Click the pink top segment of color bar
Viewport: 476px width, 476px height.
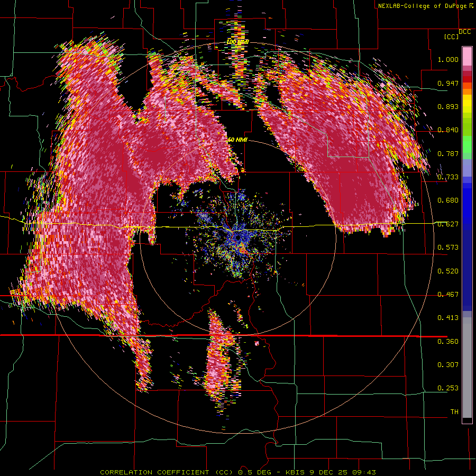(467, 56)
